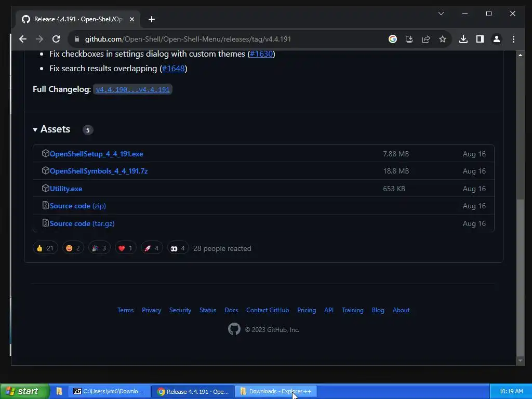Open the Blog footer link
532x399 pixels.
(x=378, y=310)
